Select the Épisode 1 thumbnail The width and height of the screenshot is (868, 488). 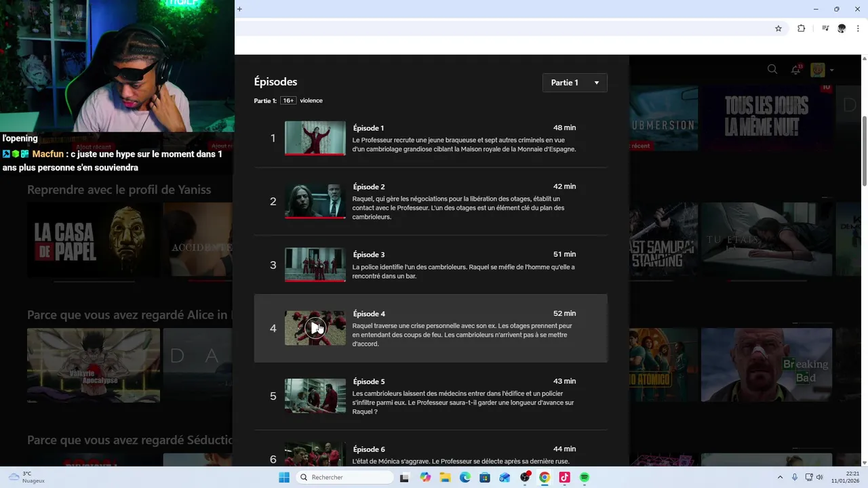coord(315,138)
